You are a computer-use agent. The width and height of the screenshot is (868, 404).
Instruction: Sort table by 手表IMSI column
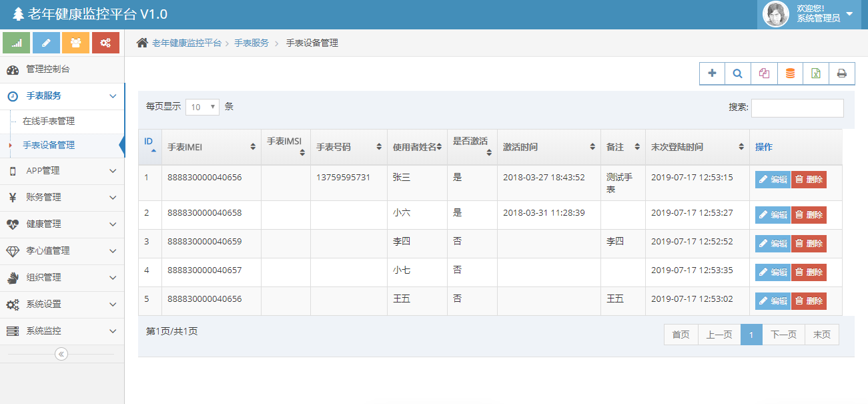286,146
